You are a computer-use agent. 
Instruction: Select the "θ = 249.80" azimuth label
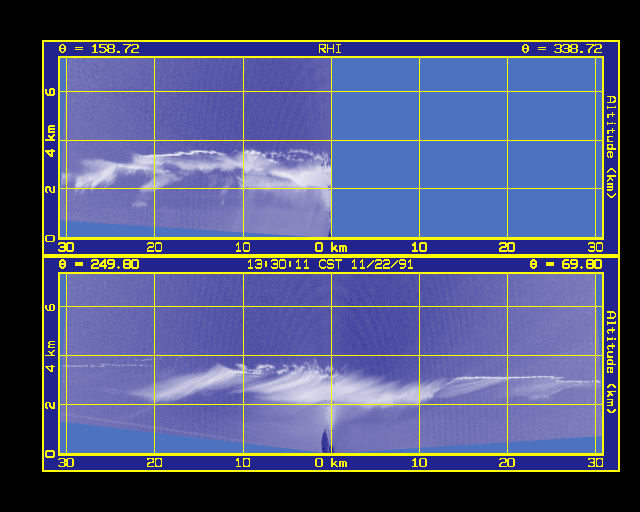tap(99, 264)
